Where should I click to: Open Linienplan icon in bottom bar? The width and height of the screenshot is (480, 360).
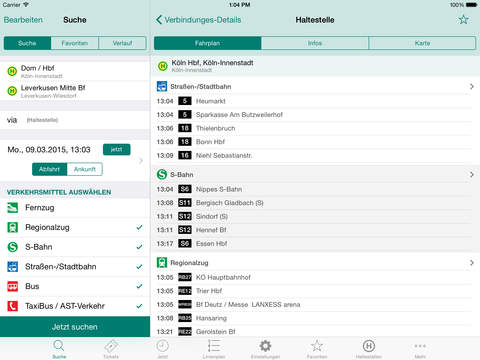coord(214,346)
